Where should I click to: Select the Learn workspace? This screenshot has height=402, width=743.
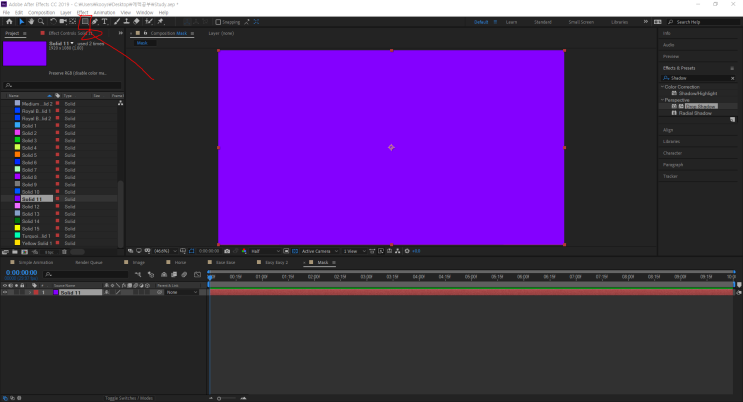pos(511,22)
